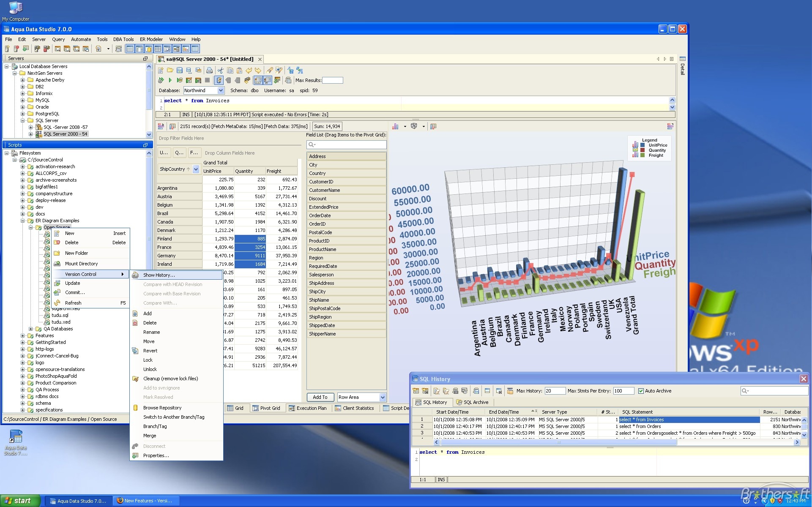The image size is (812, 507).
Task: Click the Open script folder icon
Action: pos(170,70)
